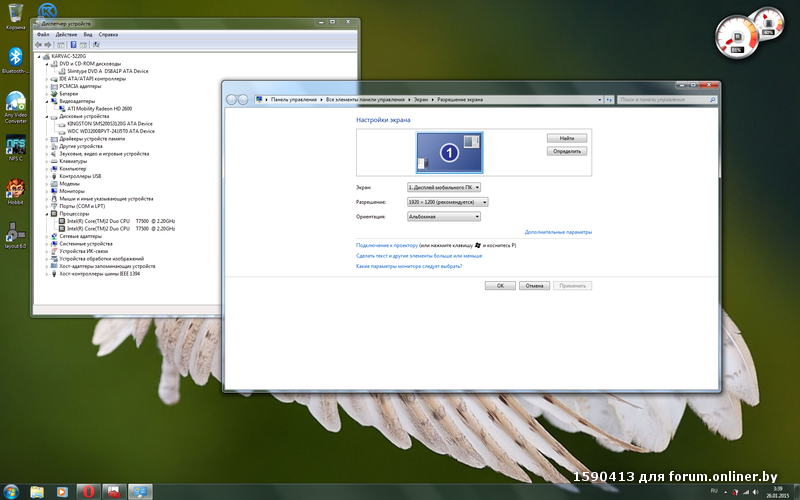Click the Windows Start button
Screen dimensions: 800x500
[10, 491]
